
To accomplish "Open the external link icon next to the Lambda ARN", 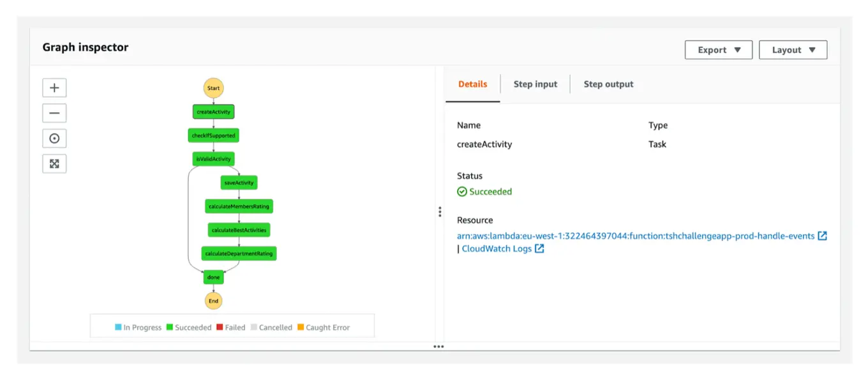I will pyautogui.click(x=823, y=235).
